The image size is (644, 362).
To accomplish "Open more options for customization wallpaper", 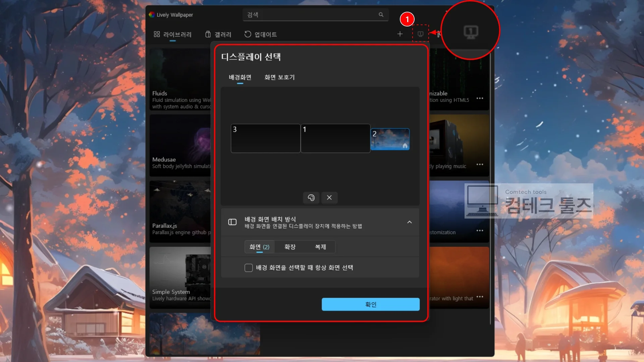I will (480, 230).
